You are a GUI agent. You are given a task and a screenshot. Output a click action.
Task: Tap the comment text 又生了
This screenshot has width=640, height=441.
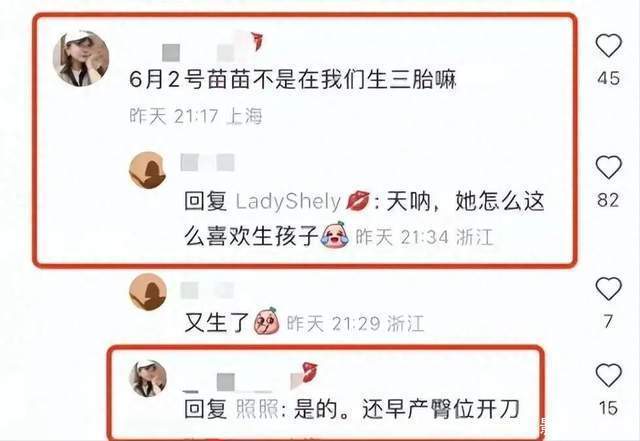coord(216,323)
